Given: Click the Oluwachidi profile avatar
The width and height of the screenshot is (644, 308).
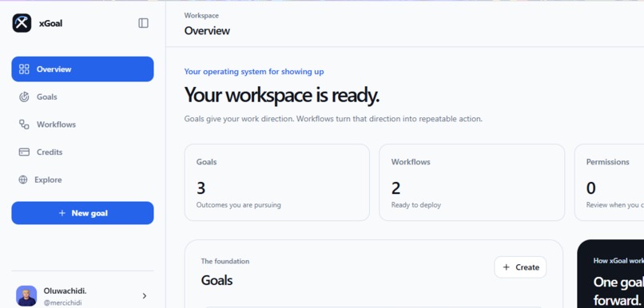Looking at the screenshot, I should [x=26, y=296].
